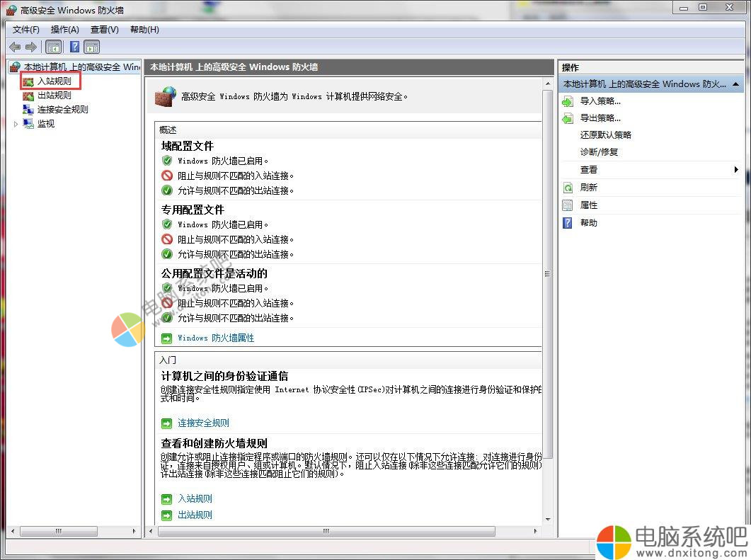The height and width of the screenshot is (560, 751).
Task: Click the 出站规则 icon in tree
Action: [x=28, y=96]
